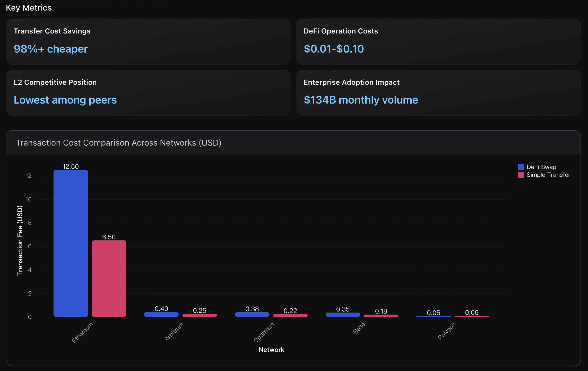Select Base DeFi Swap bar 0.35
The width and height of the screenshot is (588, 371).
click(x=343, y=315)
